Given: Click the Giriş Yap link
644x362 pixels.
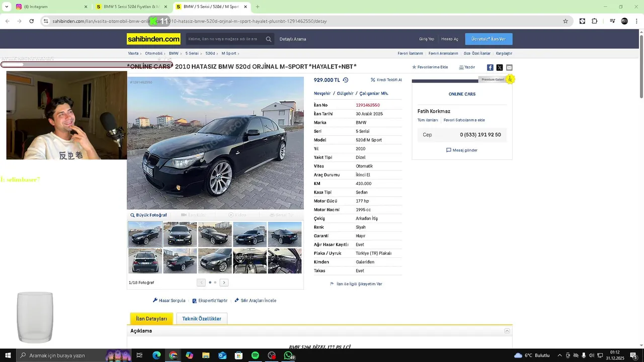Looking at the screenshot, I should point(427,39).
